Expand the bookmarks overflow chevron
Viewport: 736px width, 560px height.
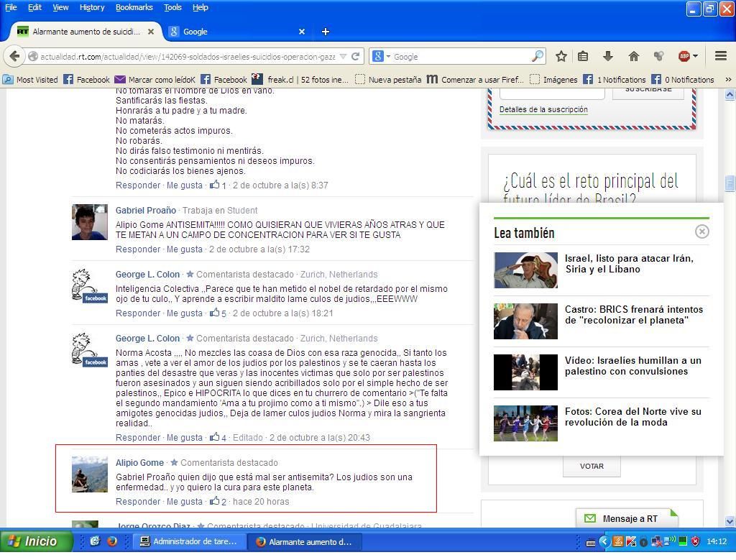click(x=728, y=80)
